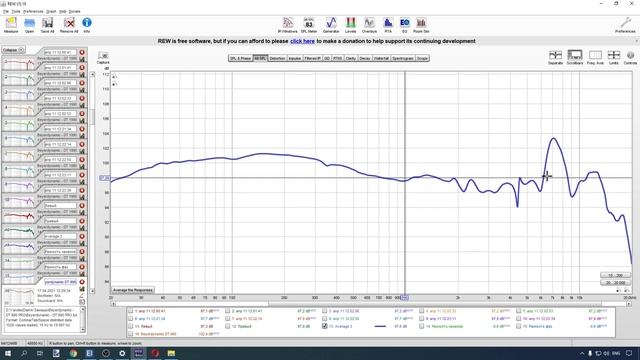
Task: Open the Room Sim tool
Action: pyautogui.click(x=421, y=24)
